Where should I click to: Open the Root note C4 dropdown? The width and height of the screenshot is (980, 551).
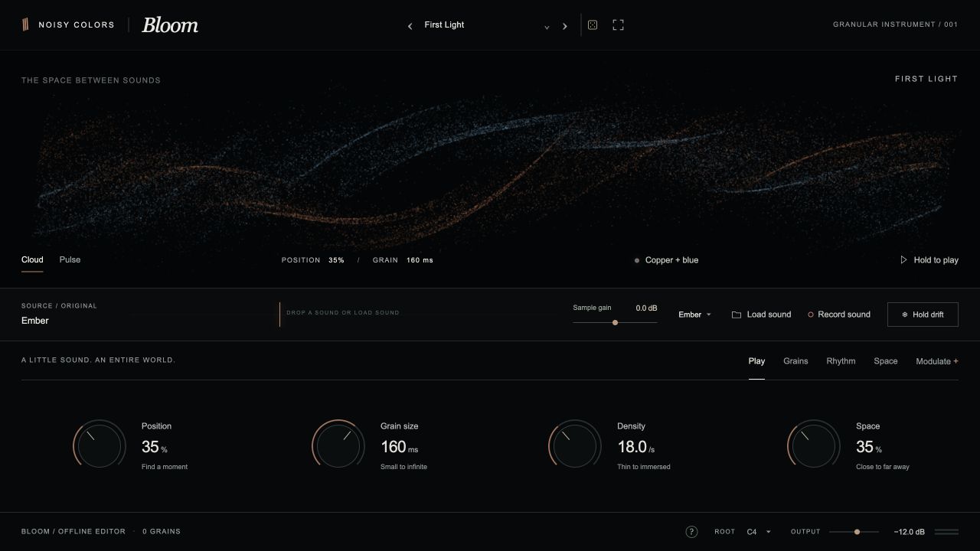[x=759, y=532]
